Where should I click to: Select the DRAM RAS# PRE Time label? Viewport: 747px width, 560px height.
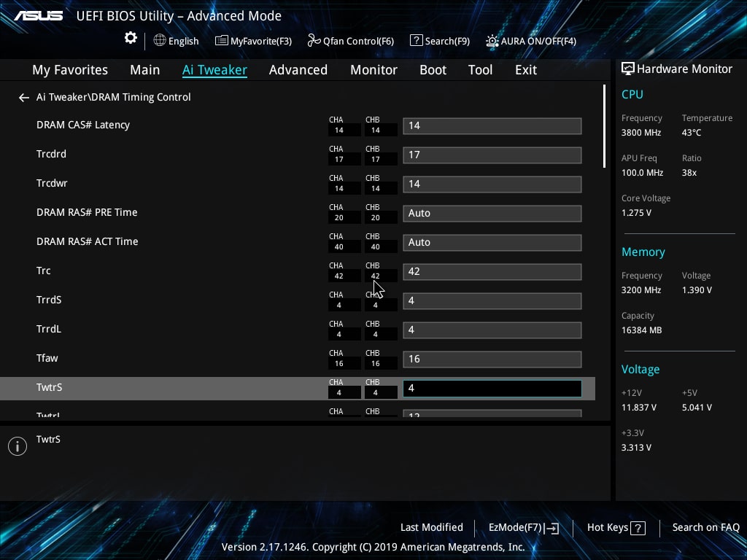click(x=87, y=212)
